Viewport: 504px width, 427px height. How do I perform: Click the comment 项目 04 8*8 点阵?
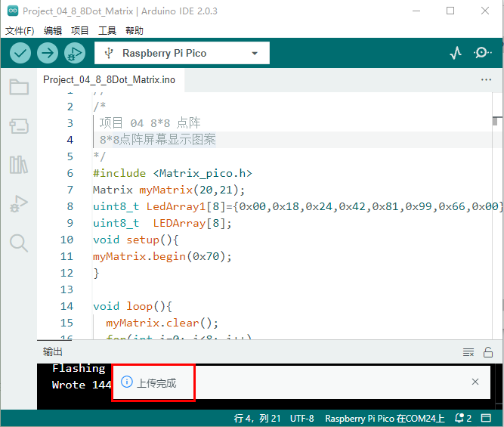(150, 123)
